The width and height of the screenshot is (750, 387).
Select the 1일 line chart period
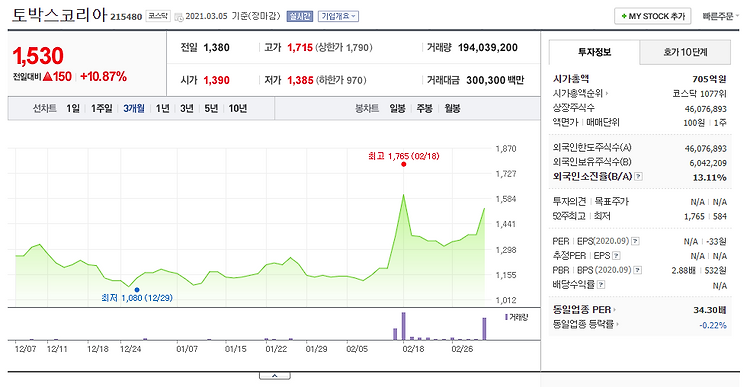click(x=73, y=109)
